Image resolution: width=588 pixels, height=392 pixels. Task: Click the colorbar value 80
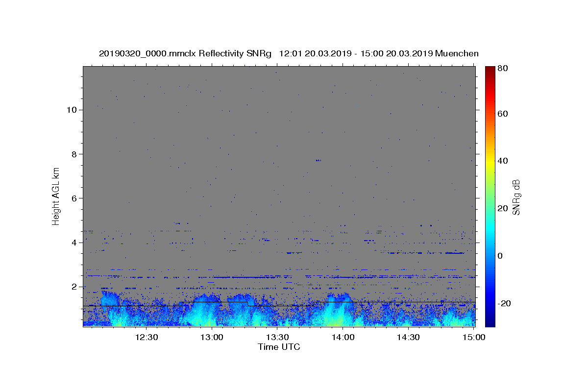coord(504,69)
